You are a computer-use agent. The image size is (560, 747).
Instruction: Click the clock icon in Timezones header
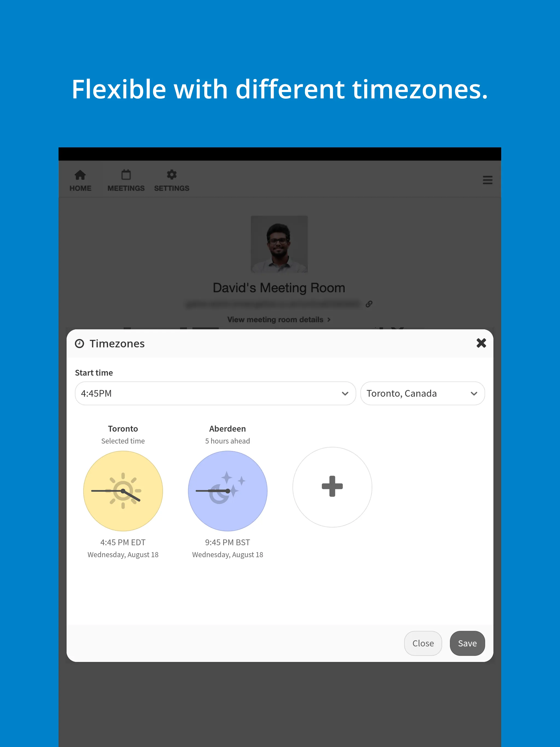[79, 343]
